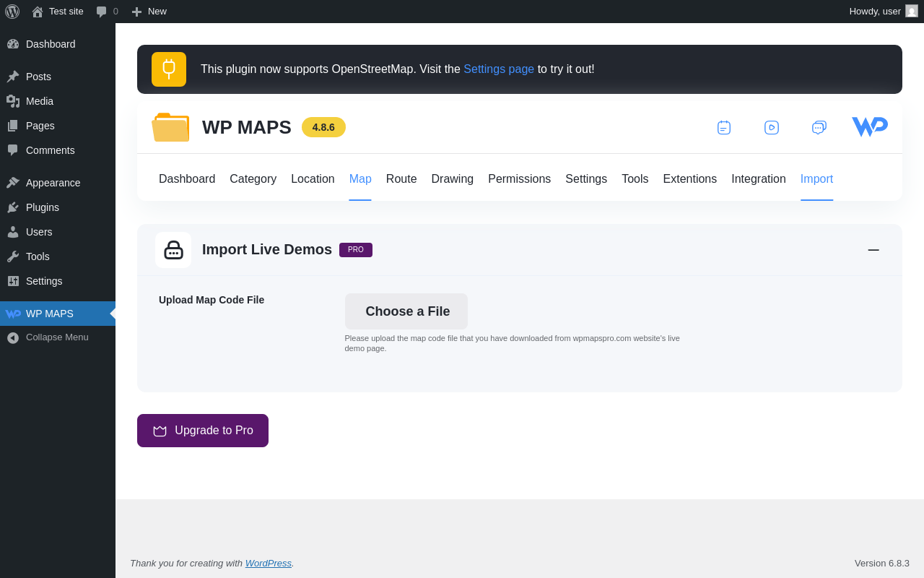Viewport: 924px width, 578px height.
Task: Click the blue WP logo in header
Action: (x=869, y=127)
